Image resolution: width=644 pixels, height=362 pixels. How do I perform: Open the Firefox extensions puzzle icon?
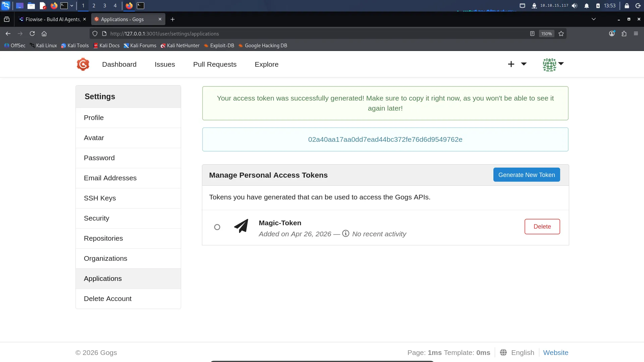point(624,34)
